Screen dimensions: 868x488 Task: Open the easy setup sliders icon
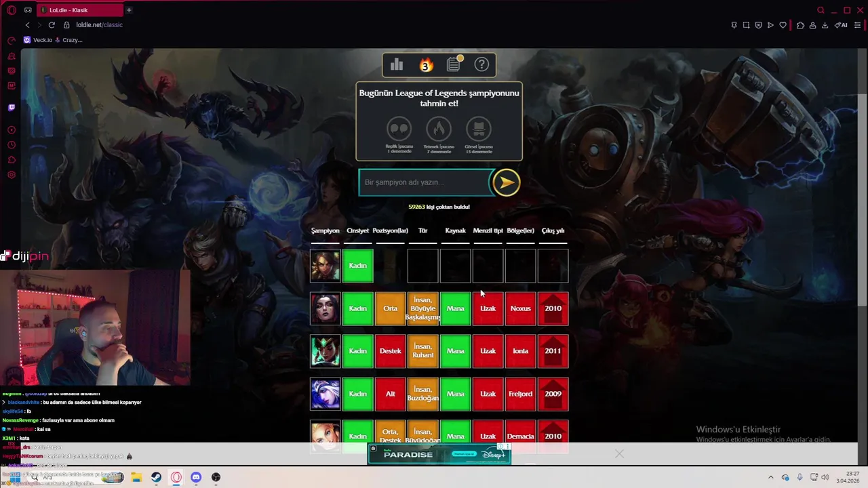point(857,25)
